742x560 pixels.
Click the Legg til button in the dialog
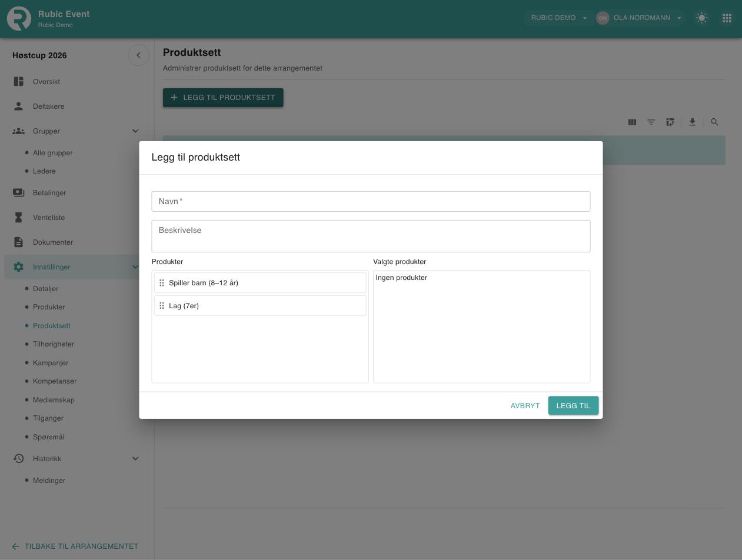pos(573,406)
